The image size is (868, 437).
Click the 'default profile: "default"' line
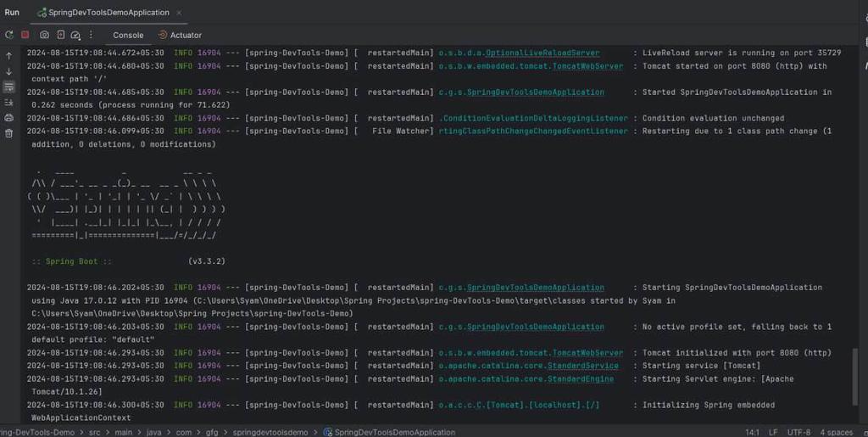(x=93, y=339)
